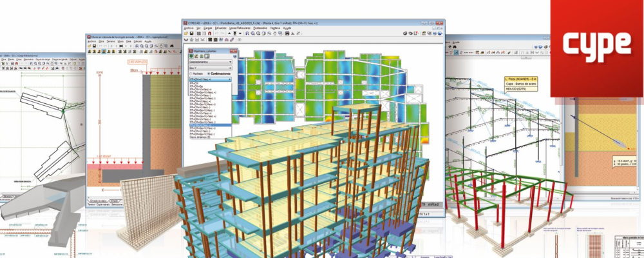The width and height of the screenshot is (644, 258).
Task: Go down one floor with the down-arrow icon
Action: coord(240,34)
